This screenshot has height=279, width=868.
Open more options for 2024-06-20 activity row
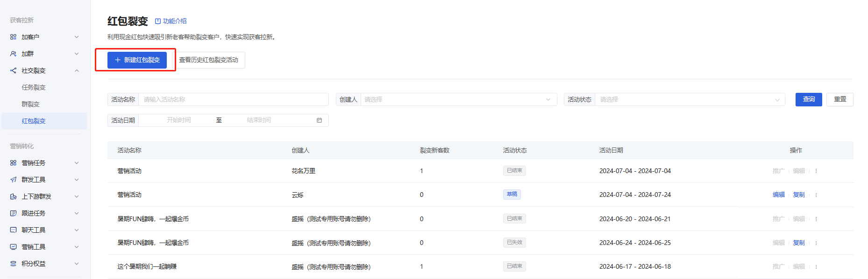(816, 219)
